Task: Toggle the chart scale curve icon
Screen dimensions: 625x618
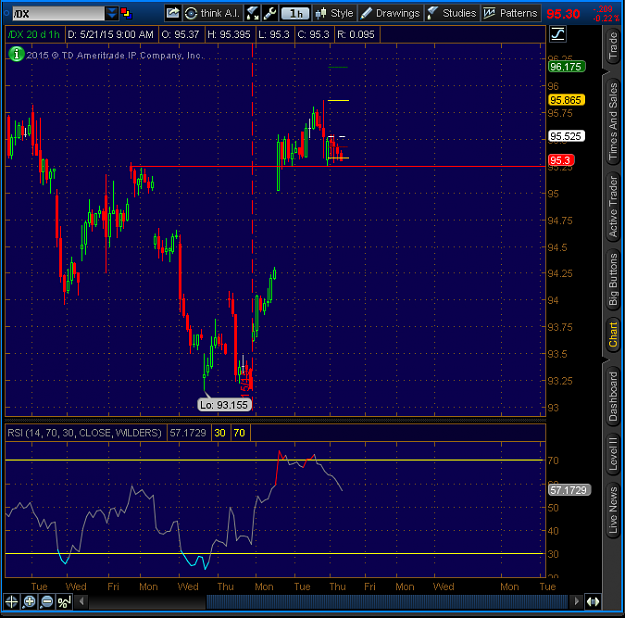Action: 558,34
